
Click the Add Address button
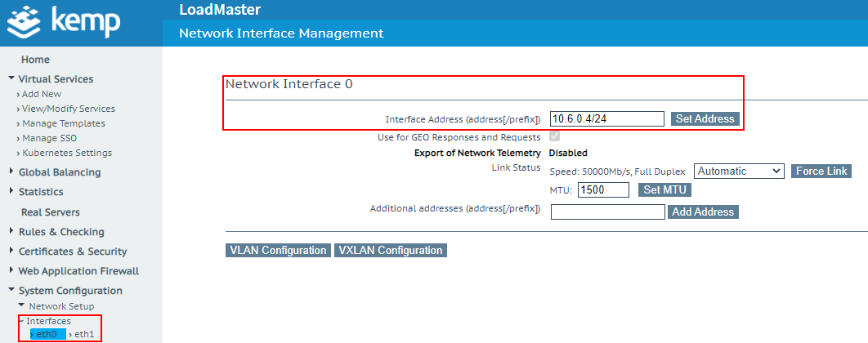click(703, 212)
